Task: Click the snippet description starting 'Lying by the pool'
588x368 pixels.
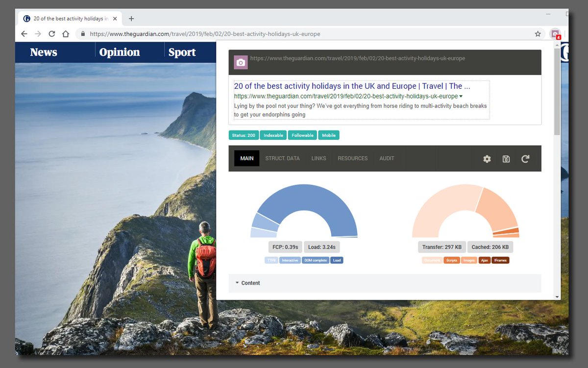Action: [x=360, y=110]
